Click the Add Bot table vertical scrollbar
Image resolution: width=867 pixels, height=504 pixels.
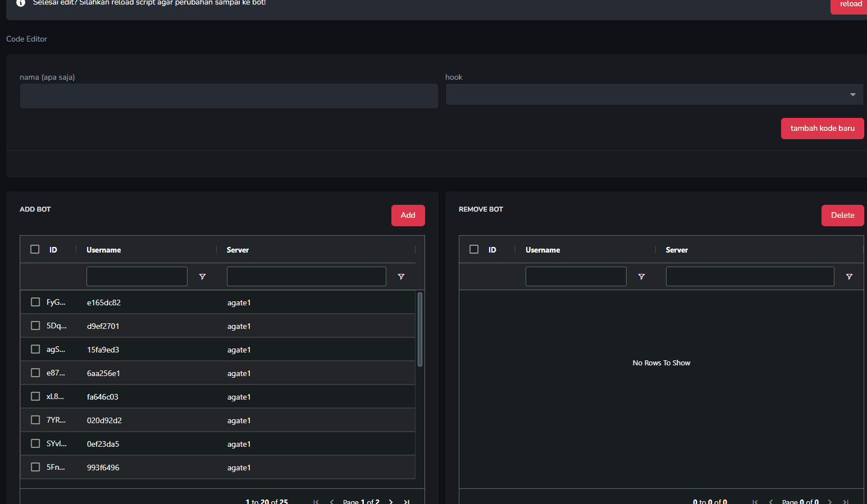point(420,329)
